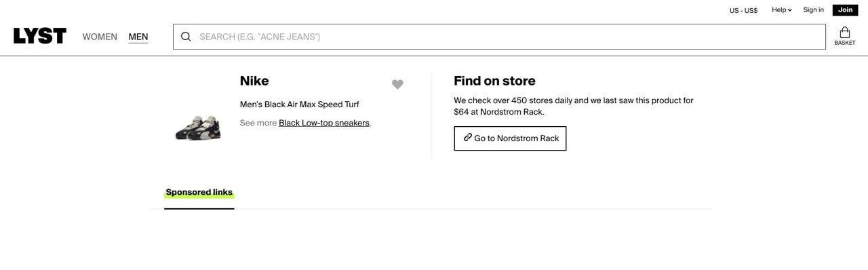Click the Nike sneaker thumbnail image
The width and height of the screenshot is (868, 270).
point(198,128)
